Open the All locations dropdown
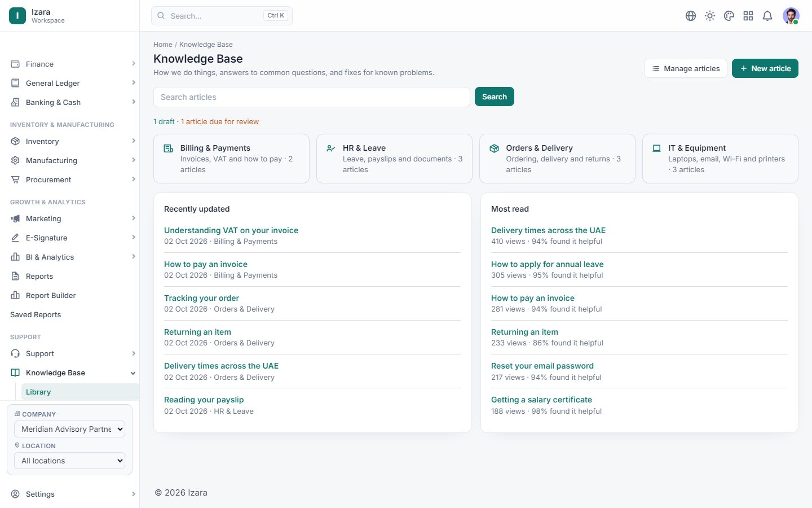 coord(69,461)
